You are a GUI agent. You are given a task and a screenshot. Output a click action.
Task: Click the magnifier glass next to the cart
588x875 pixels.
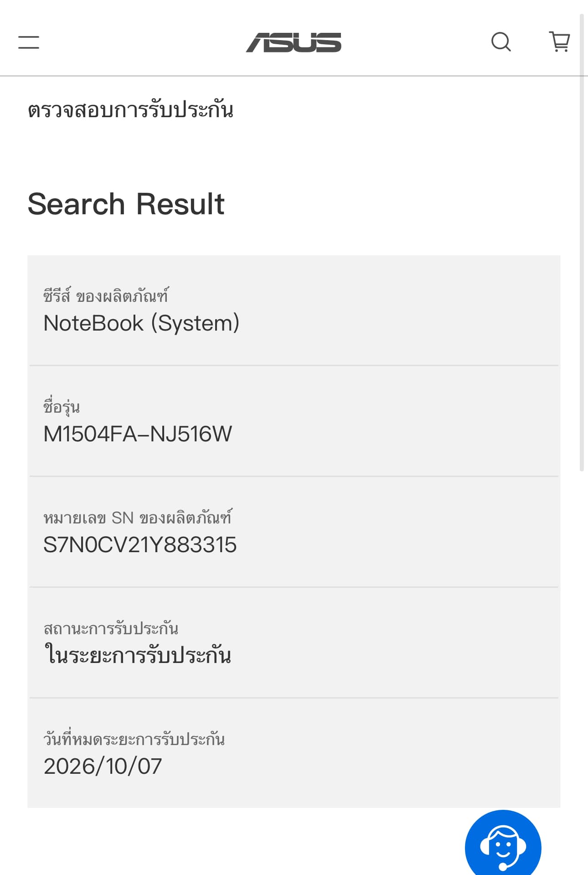point(501,42)
